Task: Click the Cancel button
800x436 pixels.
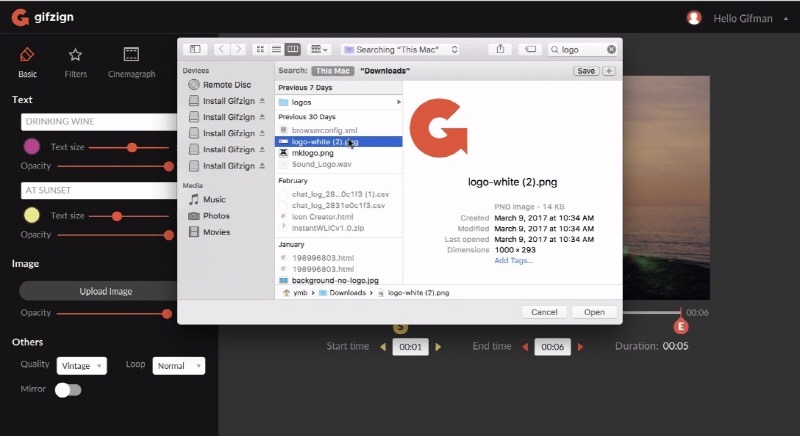Action: click(x=544, y=312)
